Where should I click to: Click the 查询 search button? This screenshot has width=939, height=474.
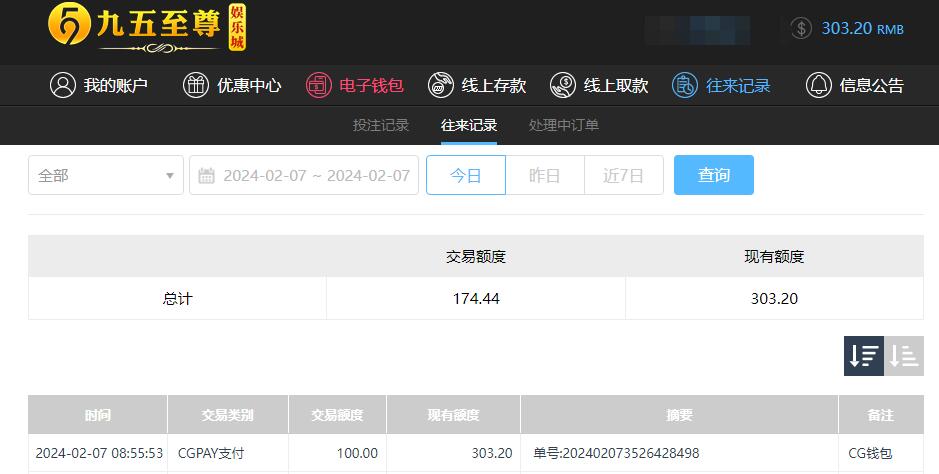click(x=714, y=175)
